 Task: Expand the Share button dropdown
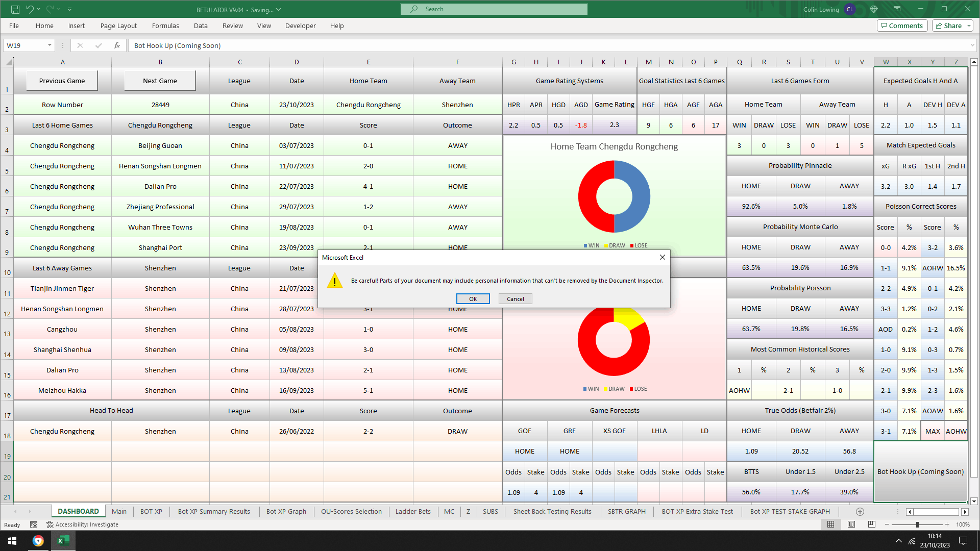click(969, 26)
